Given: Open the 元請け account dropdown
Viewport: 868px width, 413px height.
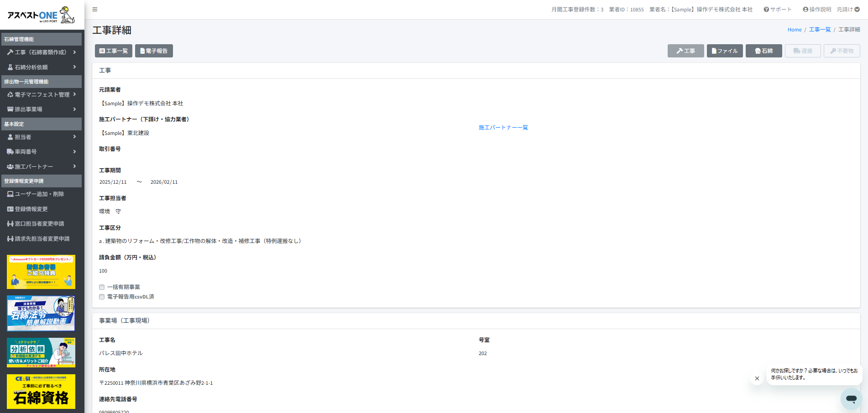Looking at the screenshot, I should click(848, 10).
